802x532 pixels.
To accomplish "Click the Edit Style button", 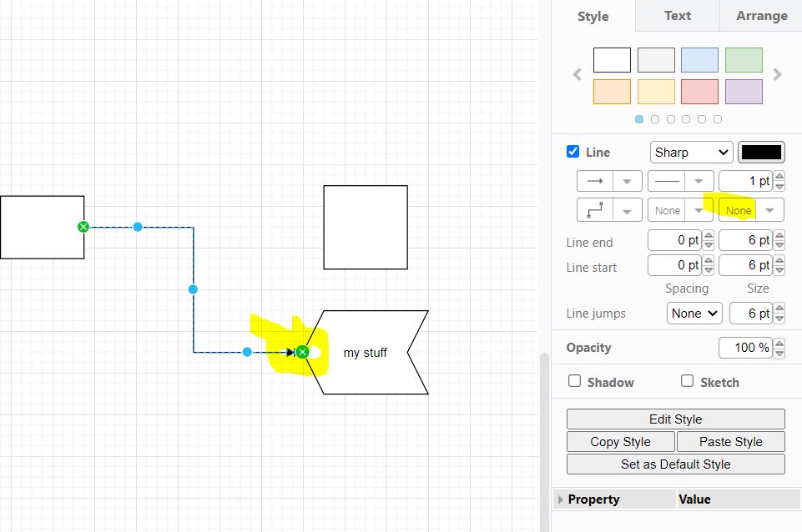I will [675, 418].
